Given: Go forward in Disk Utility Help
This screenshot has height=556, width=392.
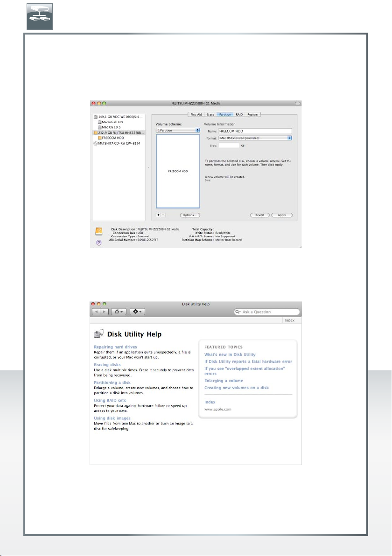Looking at the screenshot, I should [x=104, y=312].
